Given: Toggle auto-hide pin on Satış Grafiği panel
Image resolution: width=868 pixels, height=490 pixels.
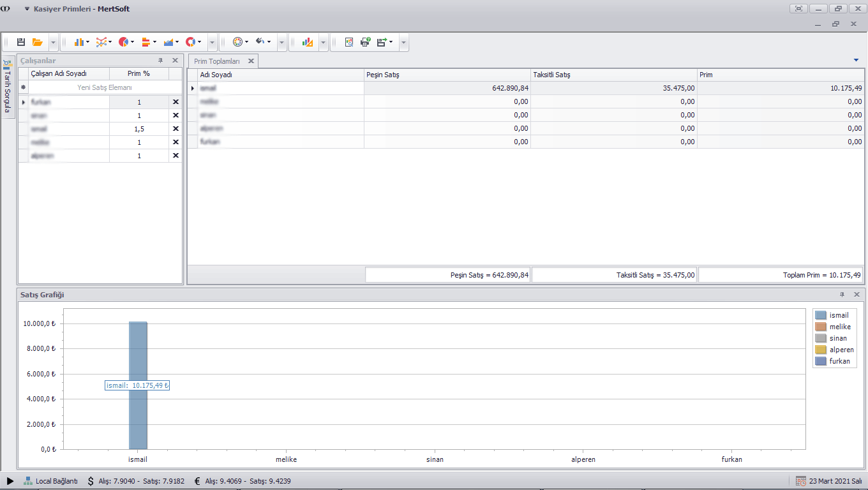Looking at the screenshot, I should 842,295.
